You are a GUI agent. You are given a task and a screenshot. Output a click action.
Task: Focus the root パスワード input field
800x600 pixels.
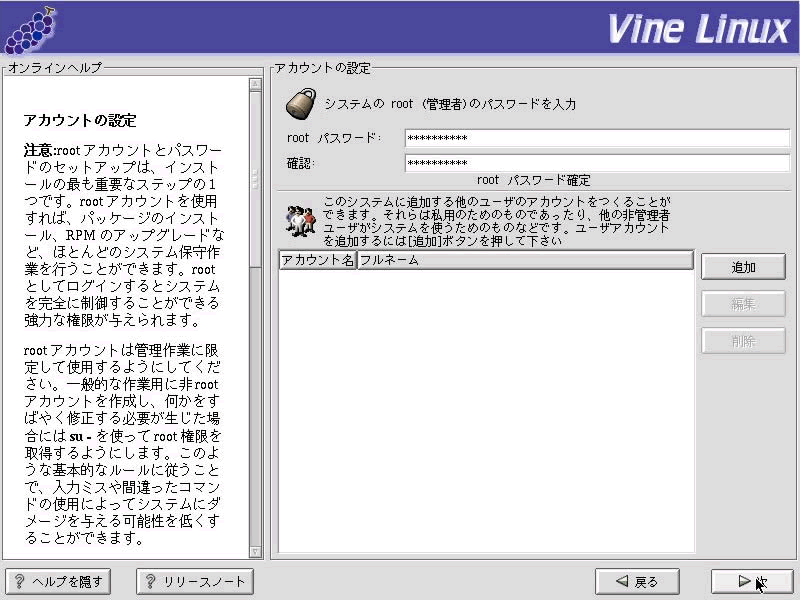597,138
